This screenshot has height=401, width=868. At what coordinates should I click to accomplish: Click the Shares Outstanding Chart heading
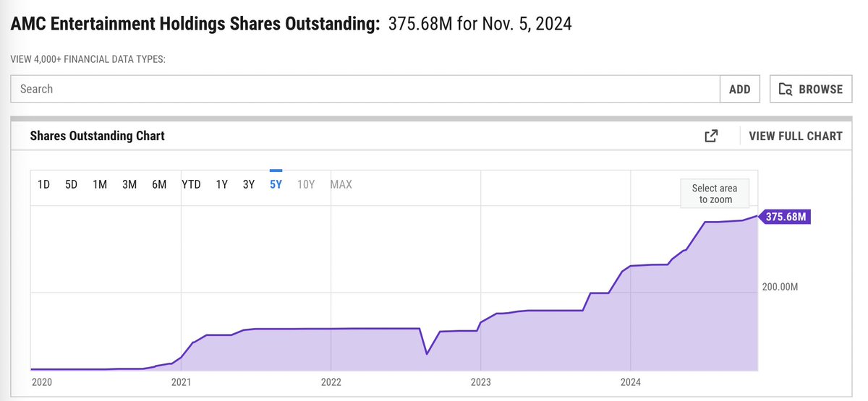98,136
